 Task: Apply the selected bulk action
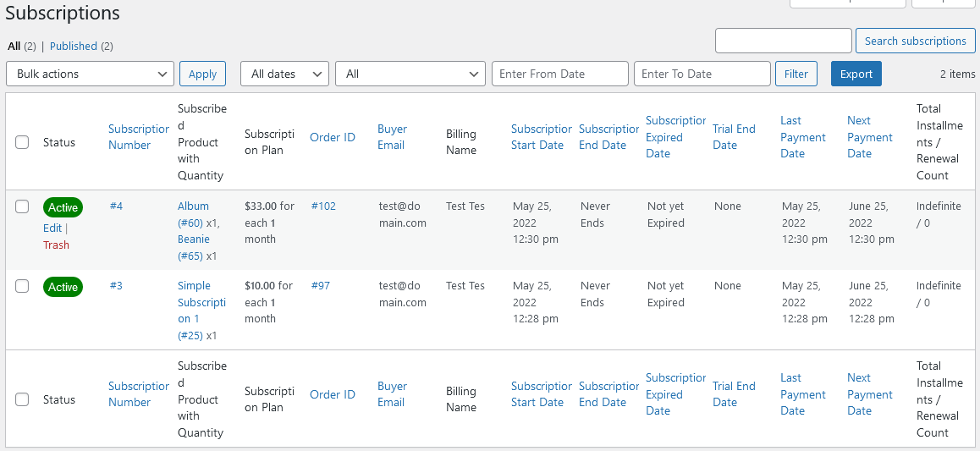pos(202,74)
